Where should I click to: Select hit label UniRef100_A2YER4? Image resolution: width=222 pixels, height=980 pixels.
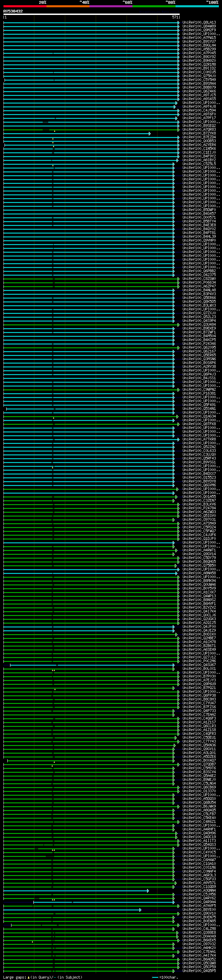199,145
